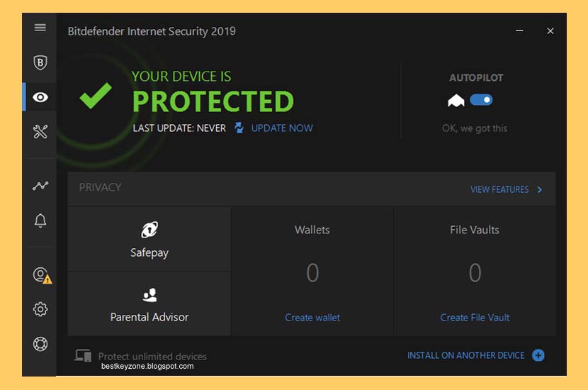
Task: Close the Bitdefender window
Action: (550, 30)
